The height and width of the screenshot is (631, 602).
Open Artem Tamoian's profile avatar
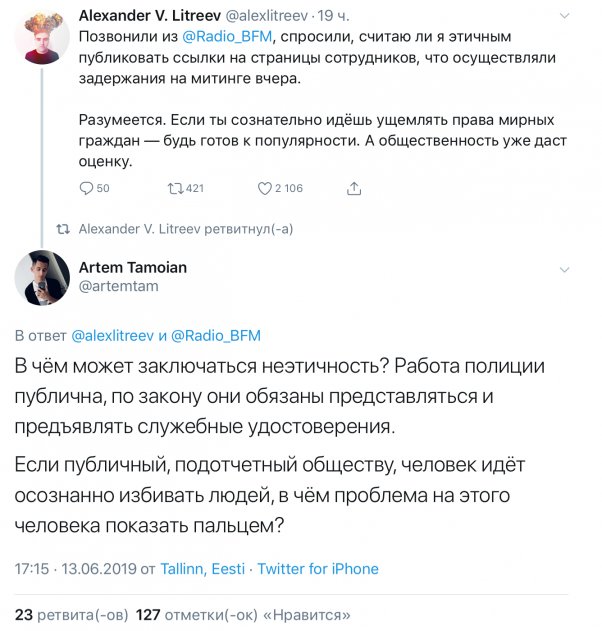coord(42,278)
